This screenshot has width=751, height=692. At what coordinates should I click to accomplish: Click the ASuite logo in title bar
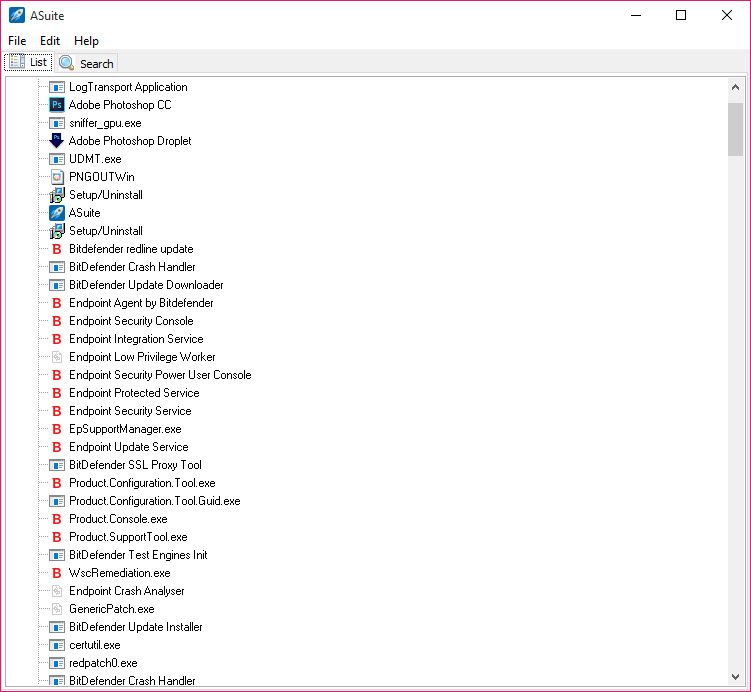[x=17, y=15]
